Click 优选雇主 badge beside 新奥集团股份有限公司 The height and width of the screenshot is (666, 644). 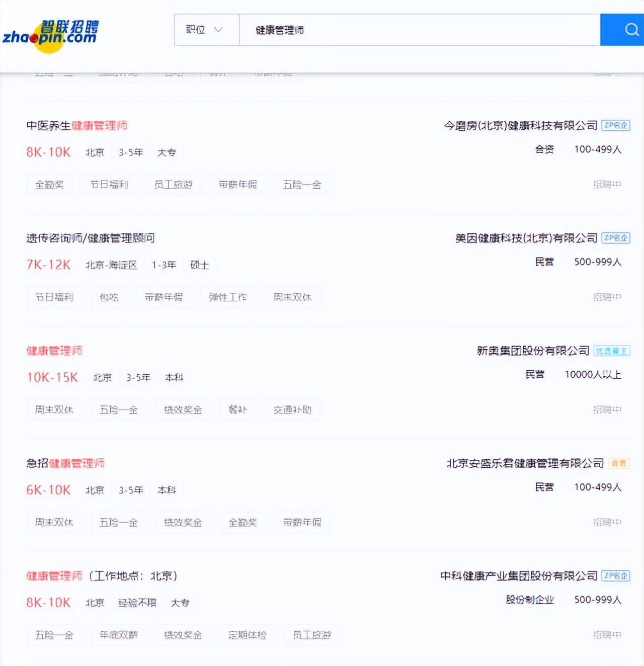tap(613, 351)
